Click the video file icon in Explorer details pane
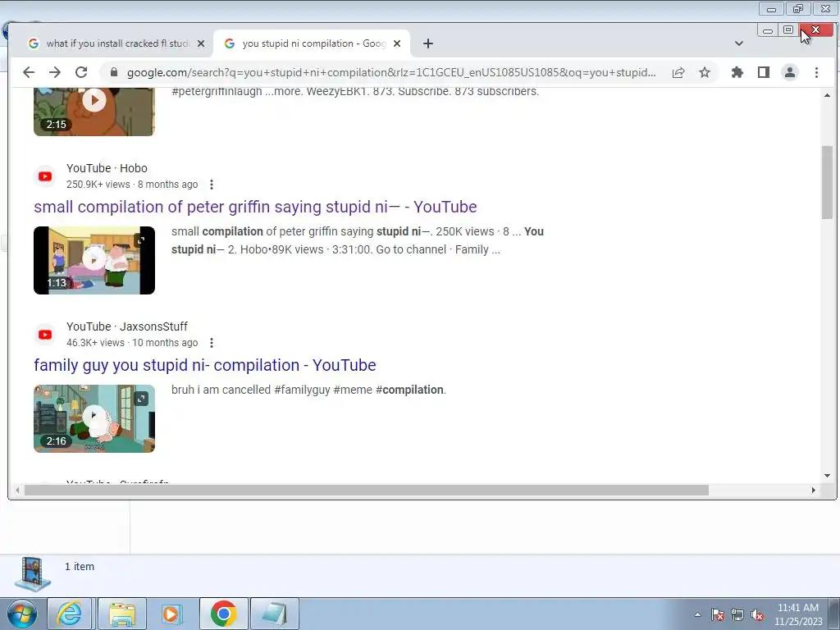The width and height of the screenshot is (840, 630). (x=33, y=573)
